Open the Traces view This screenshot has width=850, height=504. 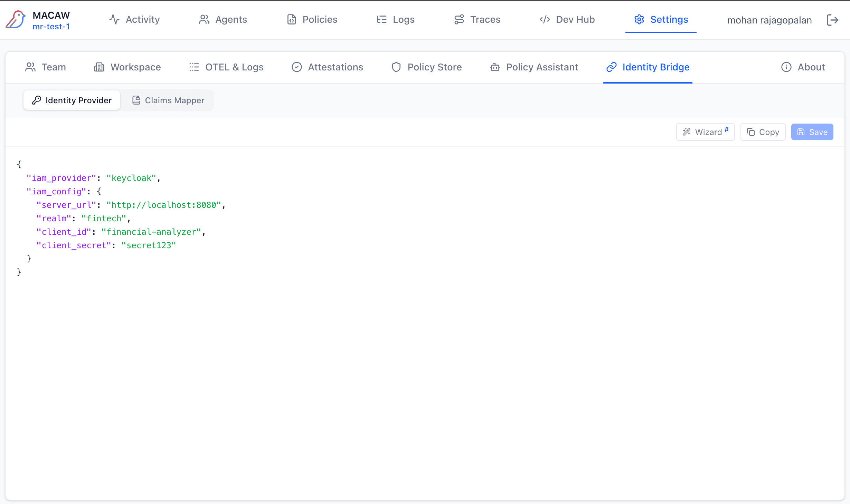[x=477, y=20]
